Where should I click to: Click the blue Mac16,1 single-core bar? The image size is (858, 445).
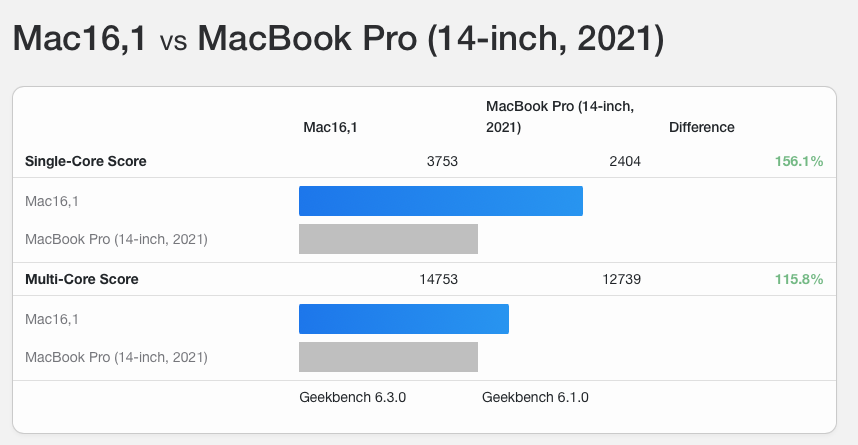(x=441, y=201)
